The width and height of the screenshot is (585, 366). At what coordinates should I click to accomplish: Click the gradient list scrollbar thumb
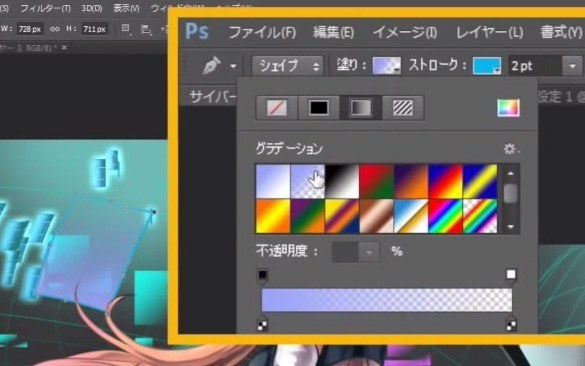click(x=510, y=194)
